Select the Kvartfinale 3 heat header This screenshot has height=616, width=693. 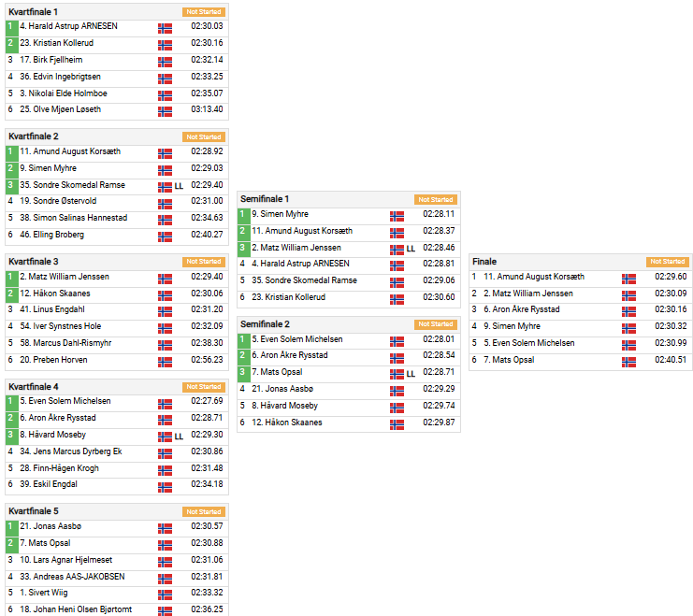[33, 261]
